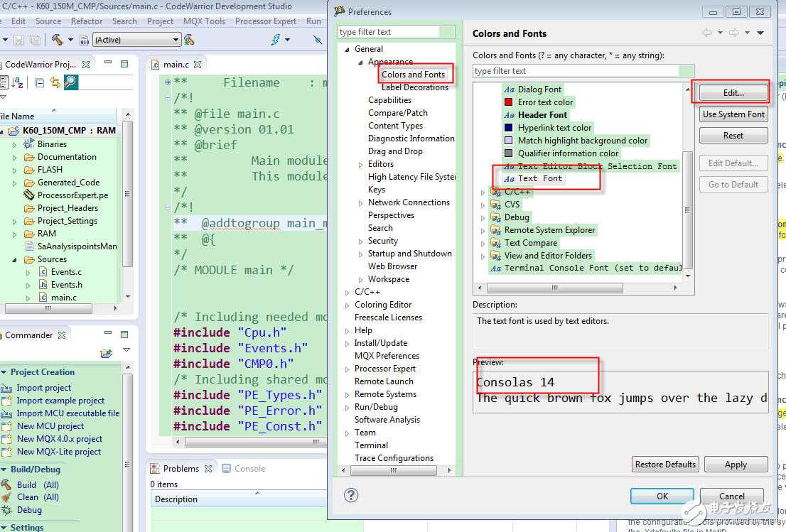Click the Save floppy disk toolbar icon
The image size is (786, 532).
click(19, 40)
